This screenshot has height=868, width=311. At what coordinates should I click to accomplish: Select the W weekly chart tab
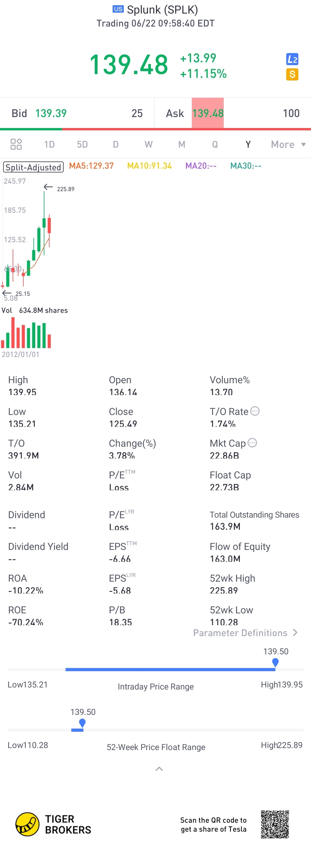(x=148, y=144)
